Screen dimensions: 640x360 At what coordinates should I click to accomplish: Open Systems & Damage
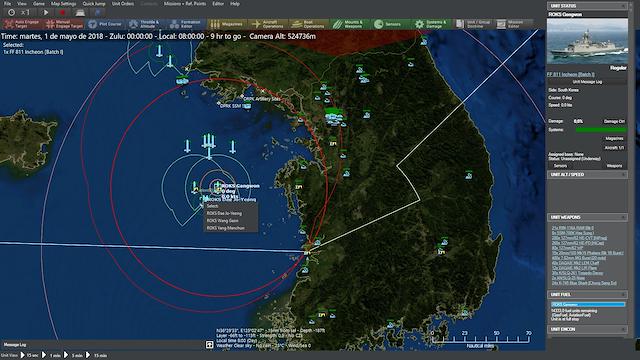coord(431,24)
